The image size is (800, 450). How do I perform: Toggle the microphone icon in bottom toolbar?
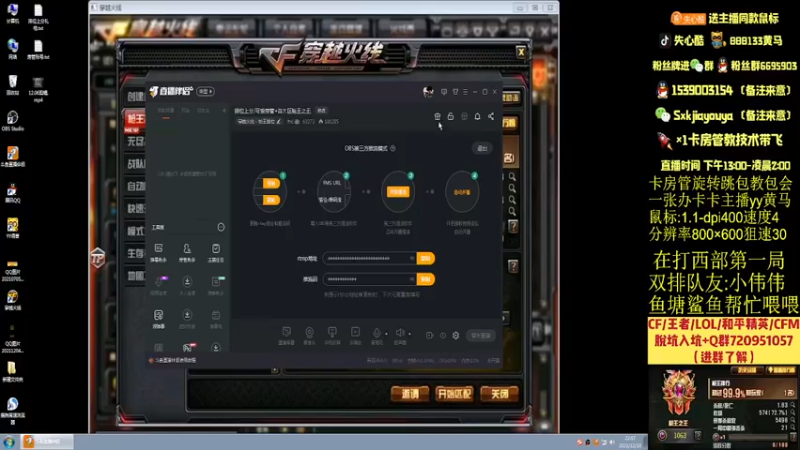coord(377,335)
